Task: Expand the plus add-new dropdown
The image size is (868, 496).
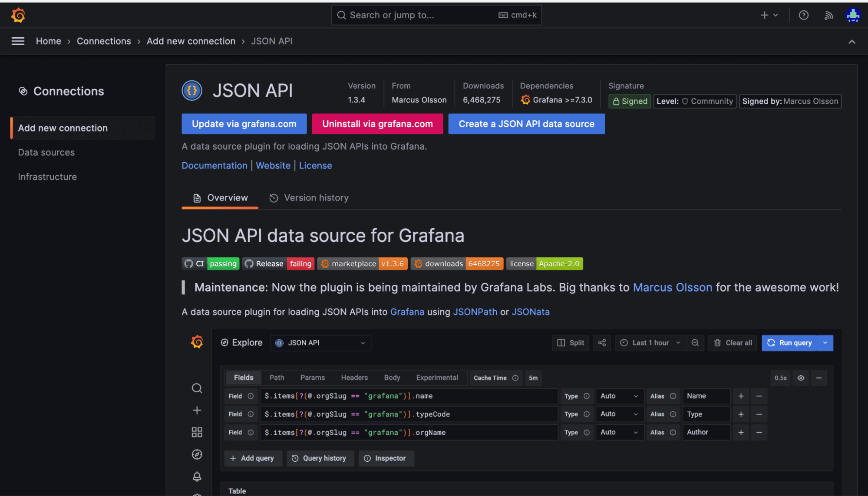Action: pyautogui.click(x=769, y=15)
